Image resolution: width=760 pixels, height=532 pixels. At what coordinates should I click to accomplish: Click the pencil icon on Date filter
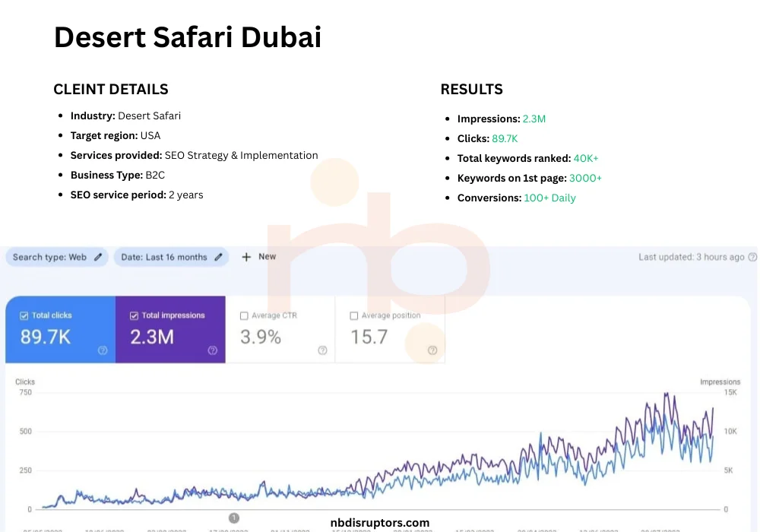[219, 257]
